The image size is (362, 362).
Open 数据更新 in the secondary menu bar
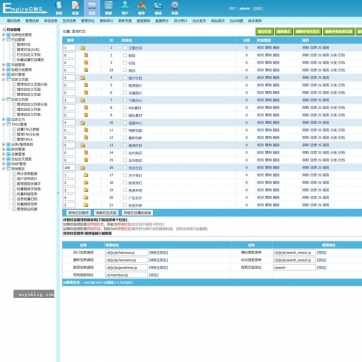(x=143, y=21)
